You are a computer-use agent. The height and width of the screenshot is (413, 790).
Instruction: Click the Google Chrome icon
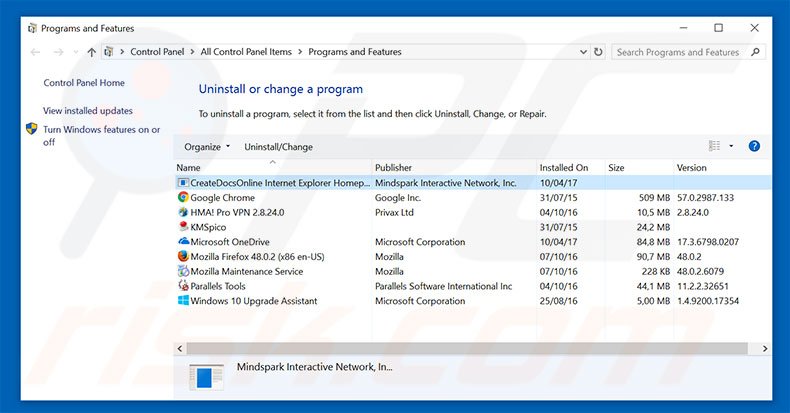[183, 197]
